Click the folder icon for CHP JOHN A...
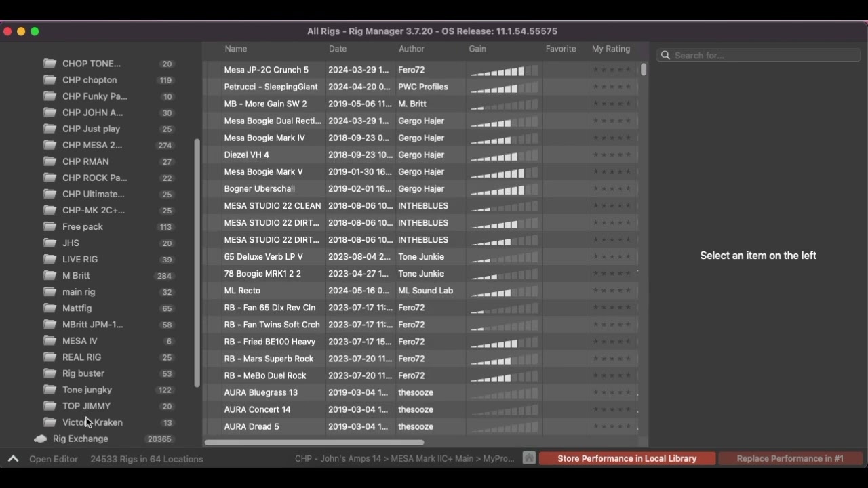 50,113
